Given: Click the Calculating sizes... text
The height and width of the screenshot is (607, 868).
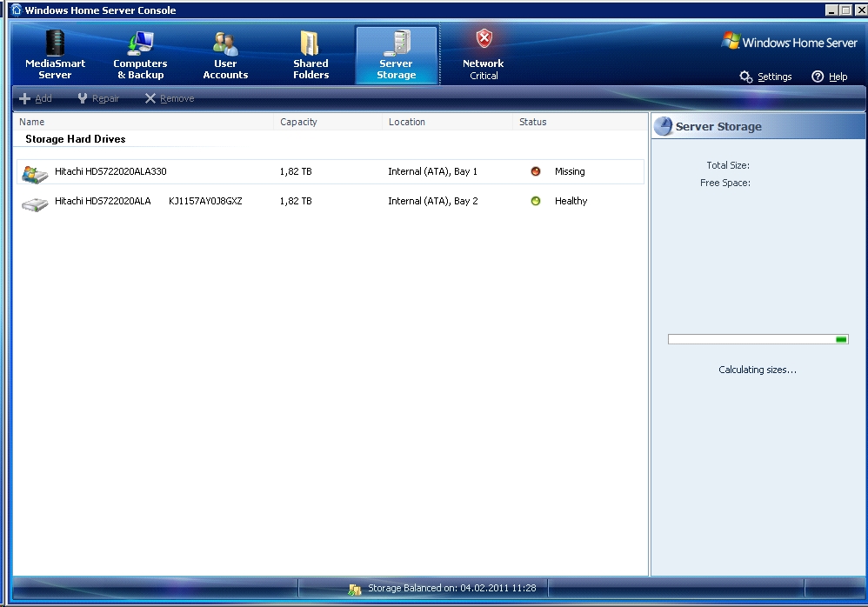Looking at the screenshot, I should [x=758, y=370].
